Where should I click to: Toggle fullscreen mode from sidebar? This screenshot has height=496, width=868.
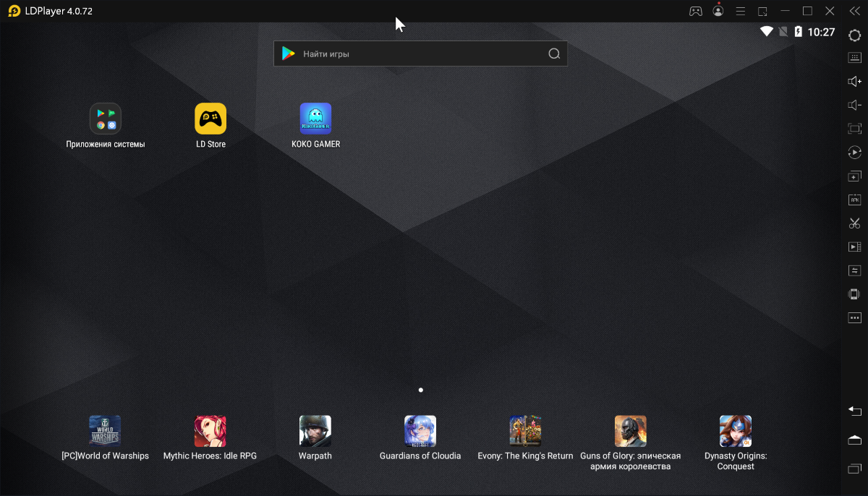[x=854, y=129]
